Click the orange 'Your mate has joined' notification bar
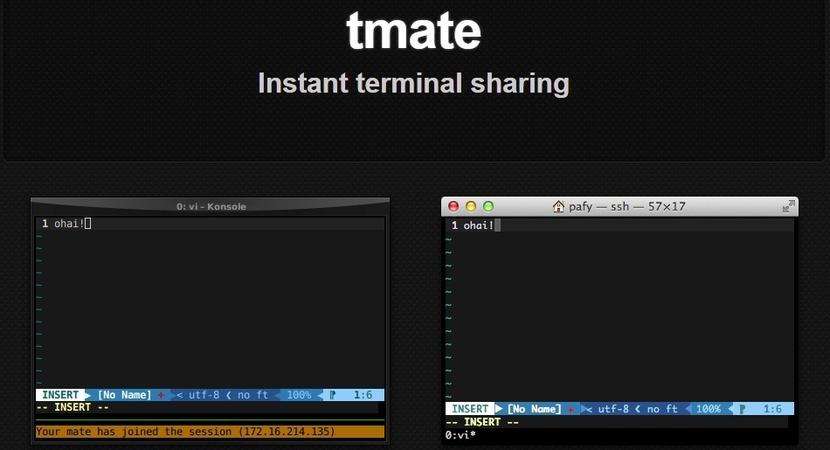The height and width of the screenshot is (450, 830). (209, 432)
